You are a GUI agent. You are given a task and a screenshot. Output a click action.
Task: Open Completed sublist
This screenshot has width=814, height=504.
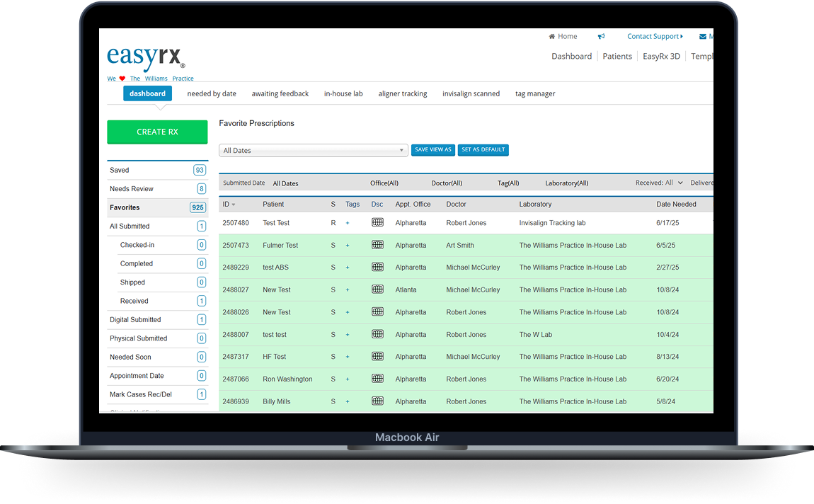tap(163, 263)
